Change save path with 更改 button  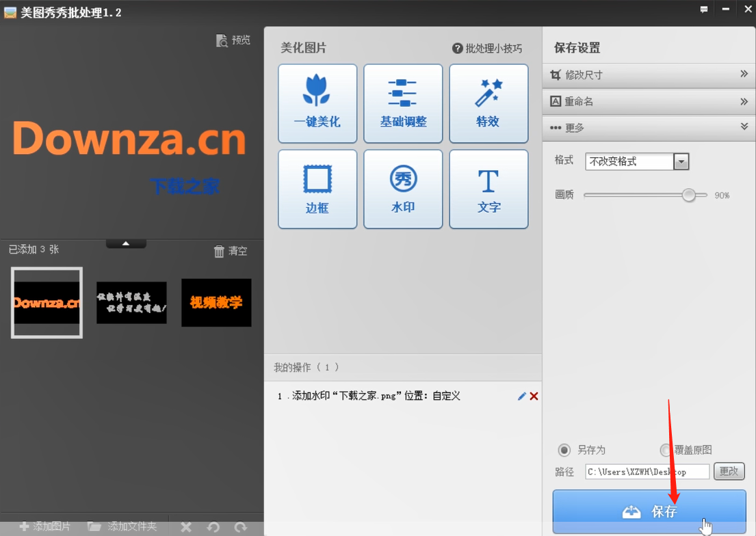pos(729,471)
